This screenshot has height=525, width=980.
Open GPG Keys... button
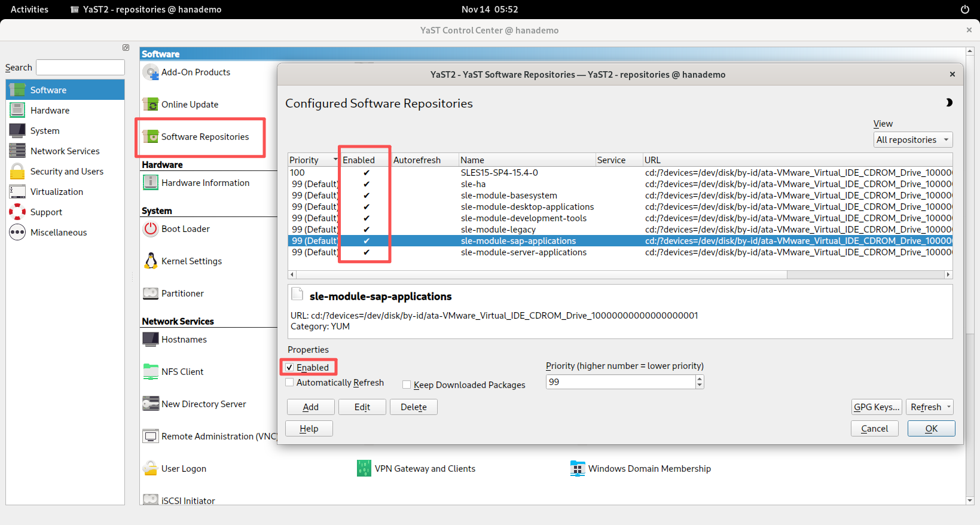[877, 407]
